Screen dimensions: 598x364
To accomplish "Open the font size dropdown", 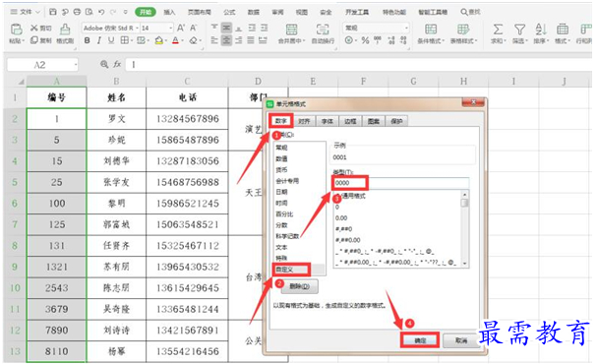I will pos(170,28).
